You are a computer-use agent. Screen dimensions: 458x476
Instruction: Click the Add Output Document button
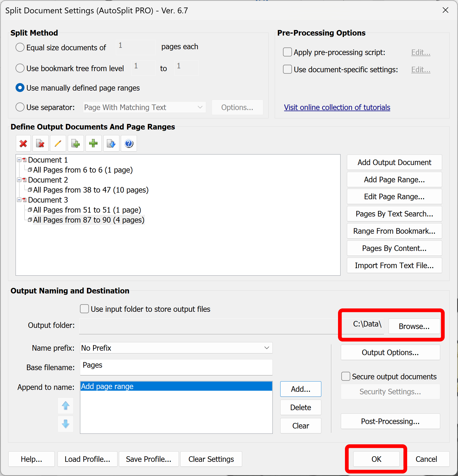coord(394,162)
